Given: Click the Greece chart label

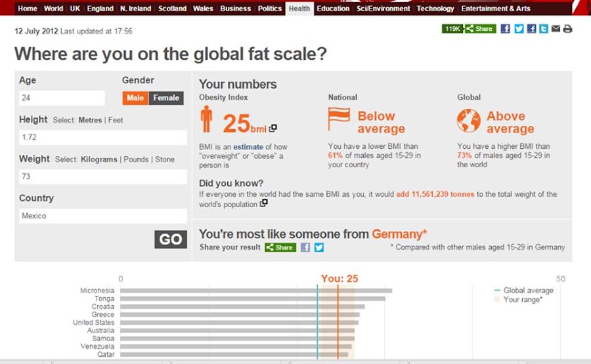Looking at the screenshot, I should (103, 314).
